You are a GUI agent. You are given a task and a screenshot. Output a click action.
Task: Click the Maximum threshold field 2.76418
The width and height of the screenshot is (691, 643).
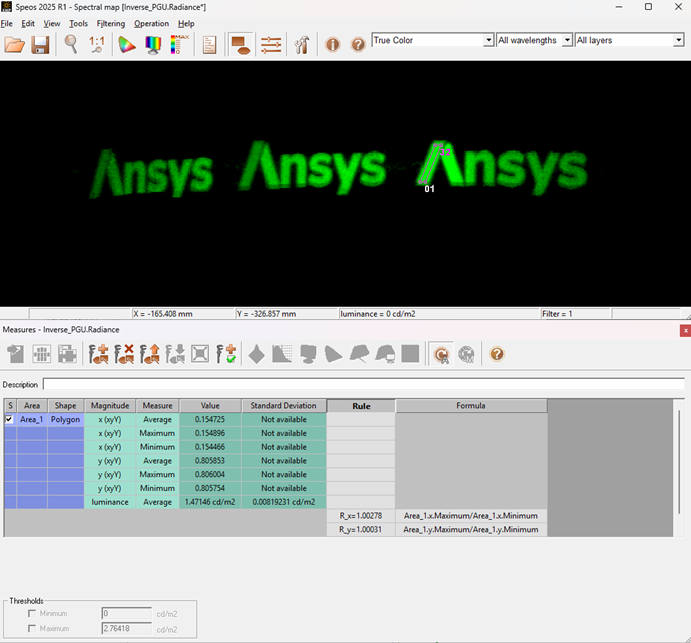pos(127,628)
